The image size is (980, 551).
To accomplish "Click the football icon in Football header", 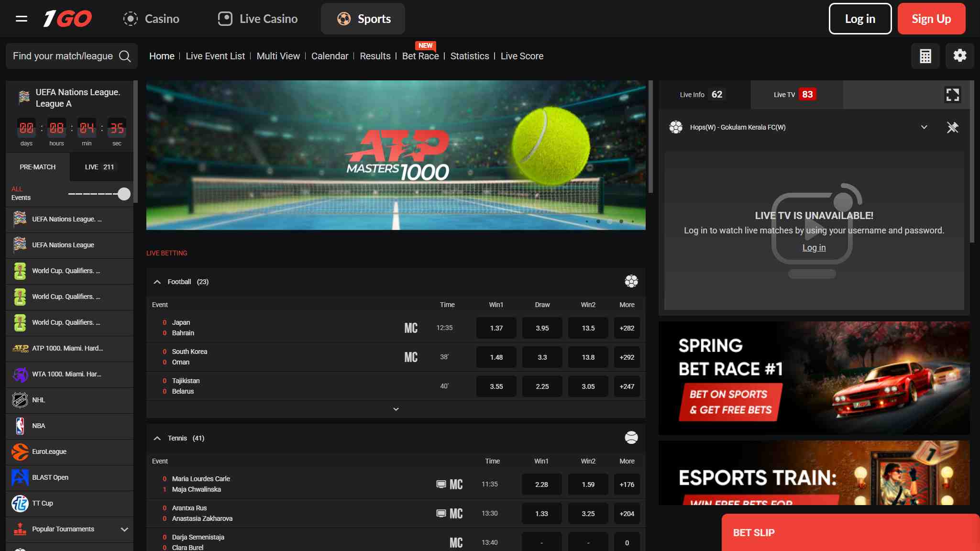I will point(631,281).
